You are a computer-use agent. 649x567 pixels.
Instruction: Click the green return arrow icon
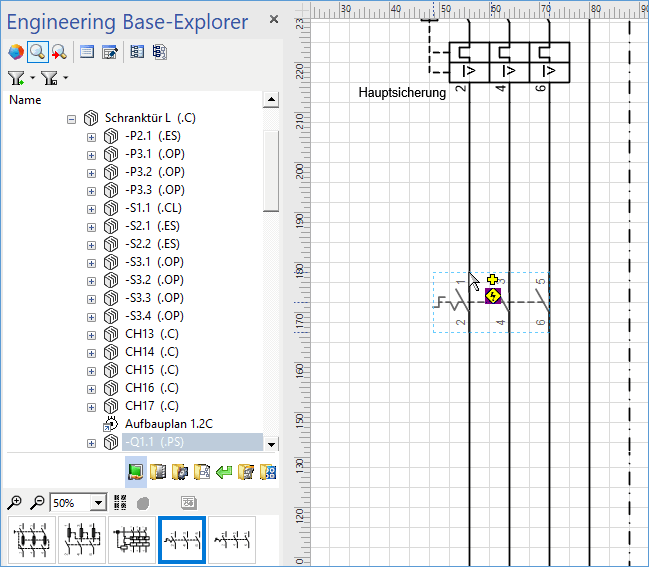(x=223, y=471)
